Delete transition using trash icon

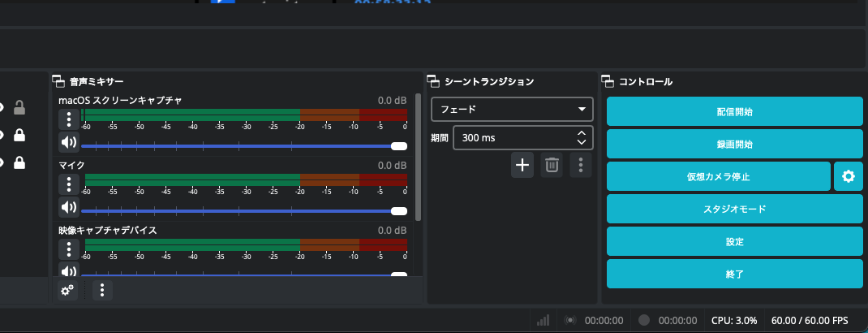pyautogui.click(x=552, y=165)
